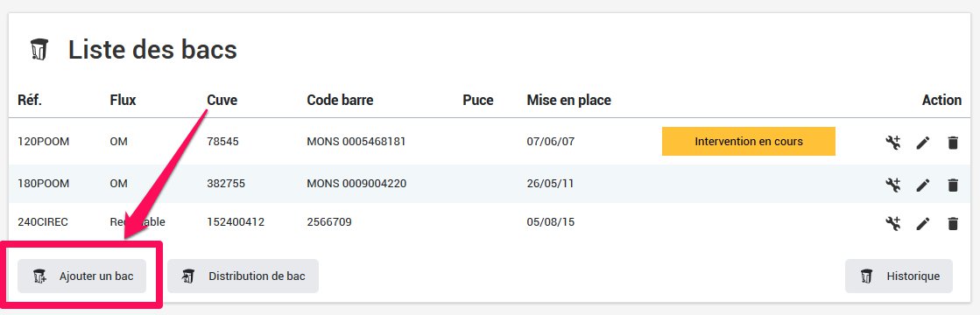980x315 pixels.
Task: Click the Ajouter un bac button
Action: click(x=81, y=276)
